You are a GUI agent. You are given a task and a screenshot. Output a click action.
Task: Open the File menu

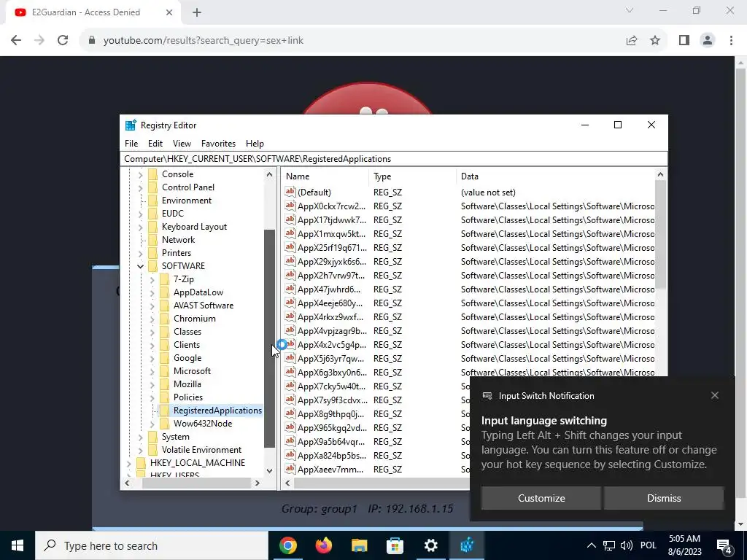click(131, 144)
